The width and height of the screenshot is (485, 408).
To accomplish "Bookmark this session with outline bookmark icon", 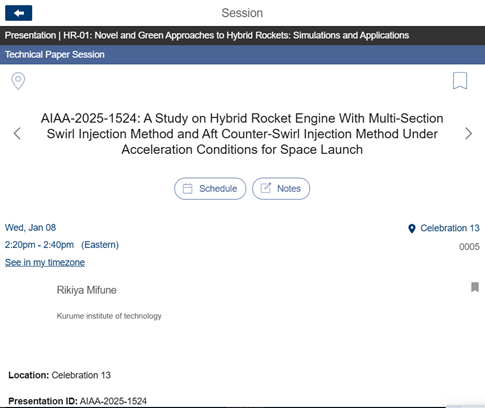I will tap(460, 81).
